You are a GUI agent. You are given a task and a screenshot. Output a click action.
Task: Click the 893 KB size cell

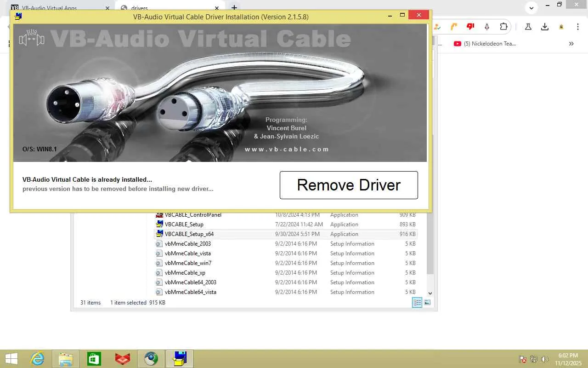point(407,224)
